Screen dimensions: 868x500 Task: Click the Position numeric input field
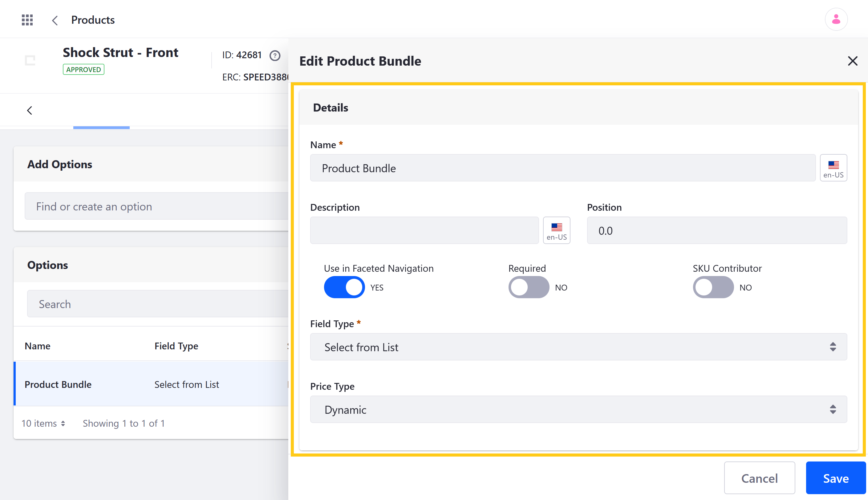click(716, 230)
